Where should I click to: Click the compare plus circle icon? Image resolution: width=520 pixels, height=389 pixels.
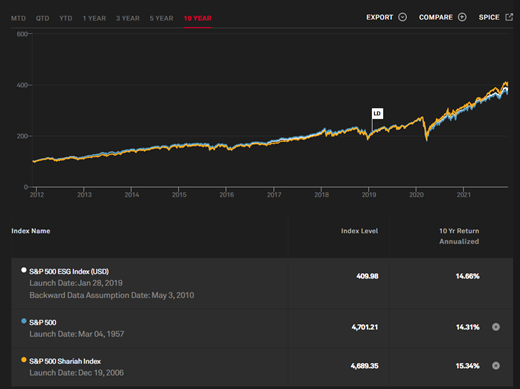tap(462, 17)
